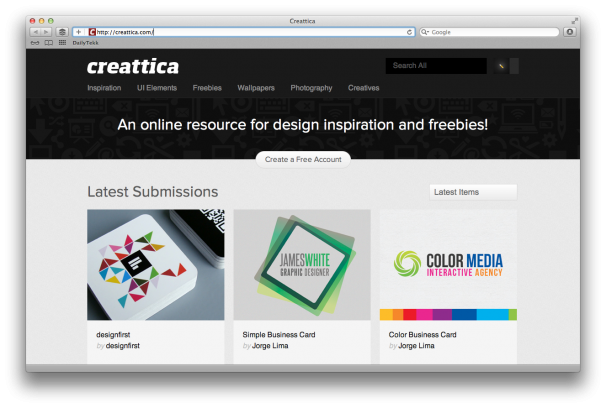Open Simple Business Card title

pyautogui.click(x=279, y=335)
